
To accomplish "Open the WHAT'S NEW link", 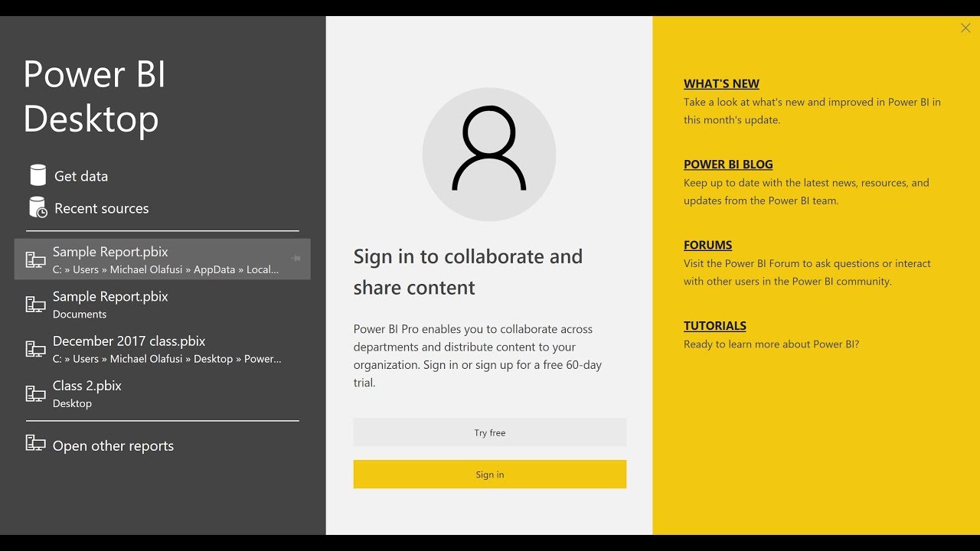I will coord(721,84).
